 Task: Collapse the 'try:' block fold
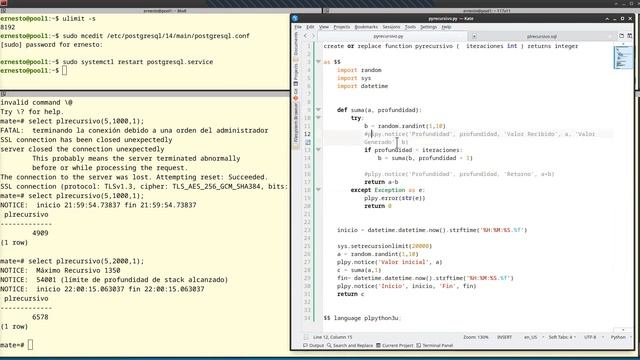pyautogui.click(x=318, y=118)
